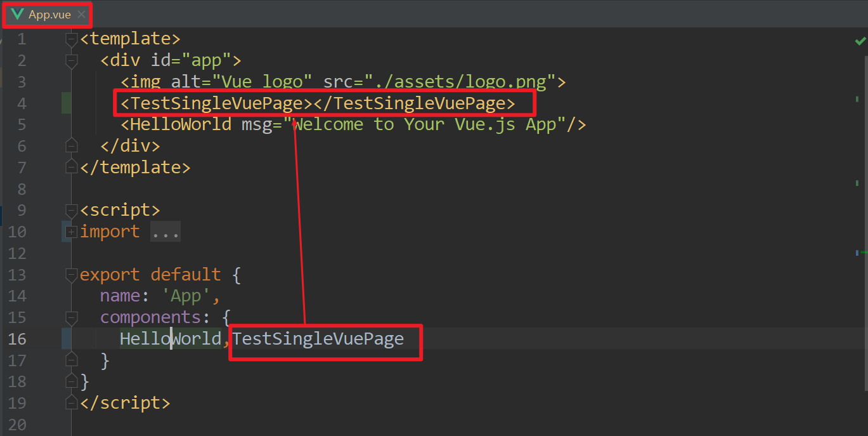Click the fold end marker on line 17 brace
868x436 pixels.
(71, 360)
